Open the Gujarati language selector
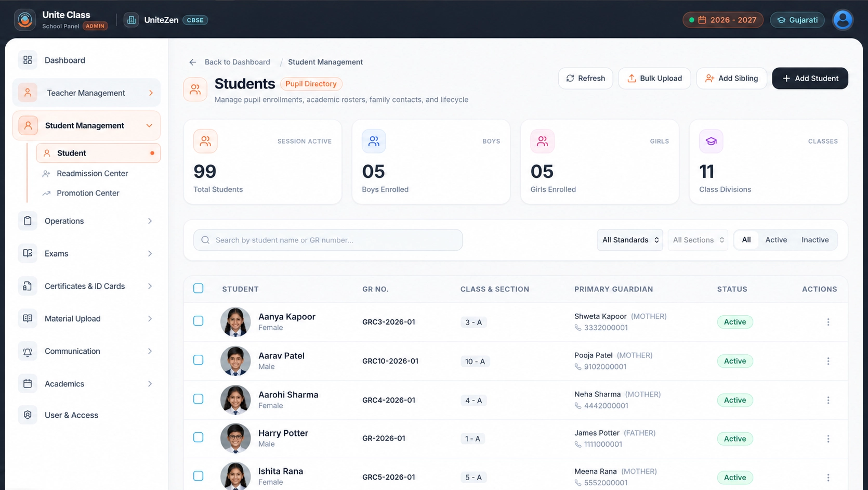868x490 pixels. tap(797, 20)
